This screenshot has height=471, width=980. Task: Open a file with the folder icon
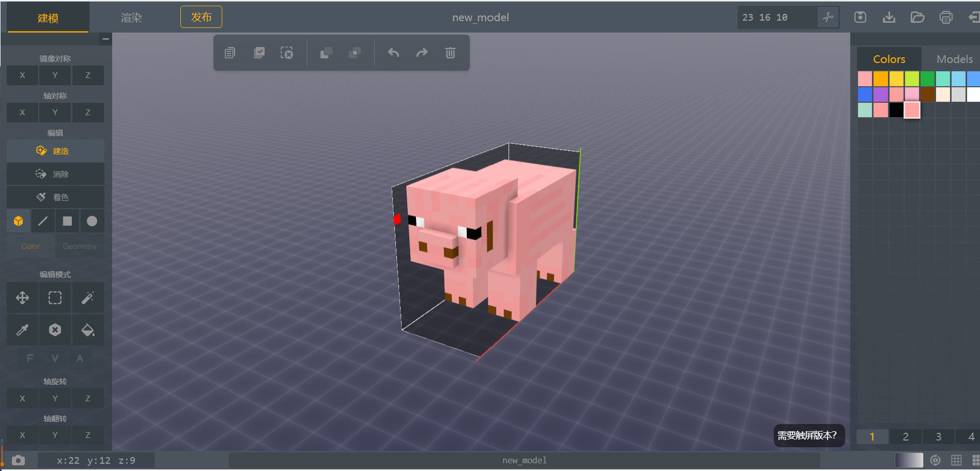(917, 17)
